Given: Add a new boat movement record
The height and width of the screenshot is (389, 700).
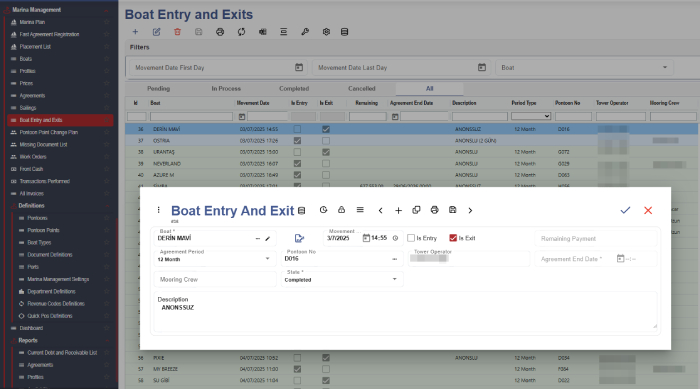Looking at the screenshot, I should coord(135,32).
